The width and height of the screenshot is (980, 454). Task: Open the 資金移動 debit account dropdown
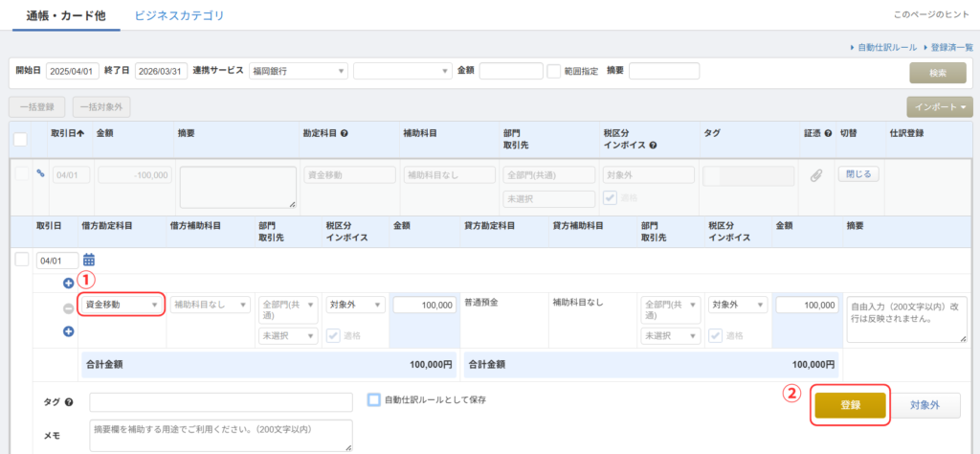click(x=122, y=305)
